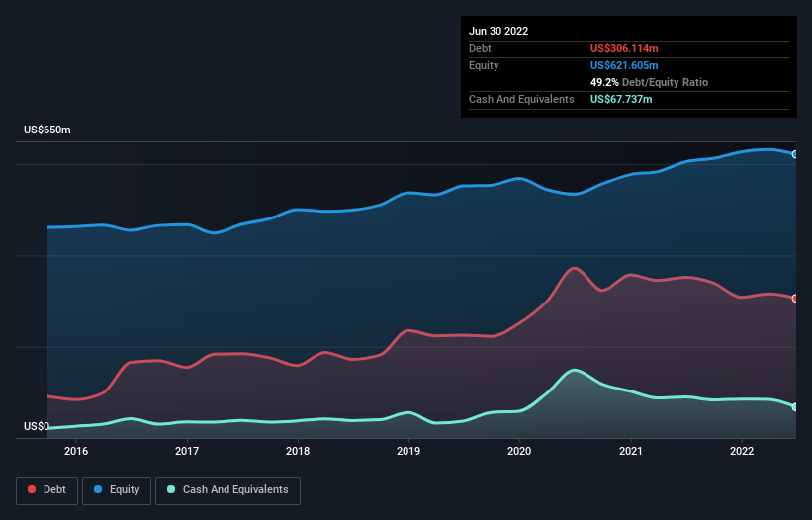Image resolution: width=812 pixels, height=520 pixels.
Task: Toggle the Equity series legend button
Action: (117, 490)
